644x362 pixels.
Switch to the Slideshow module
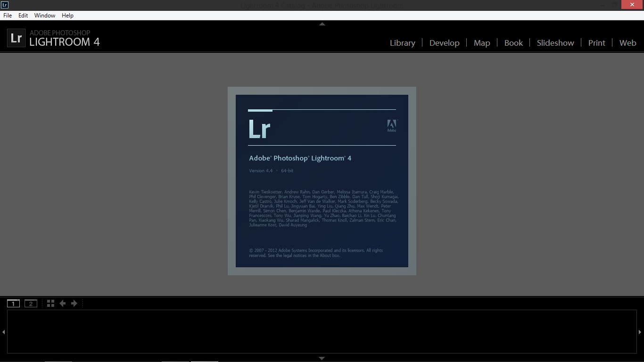click(555, 43)
